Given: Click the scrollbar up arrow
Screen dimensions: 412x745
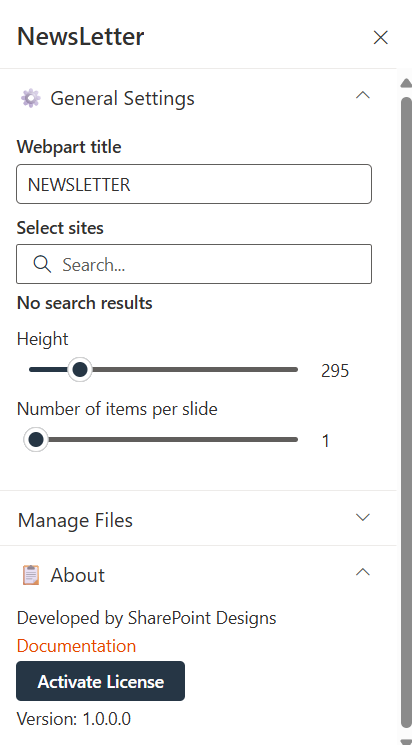Looking at the screenshot, I should point(406,83).
